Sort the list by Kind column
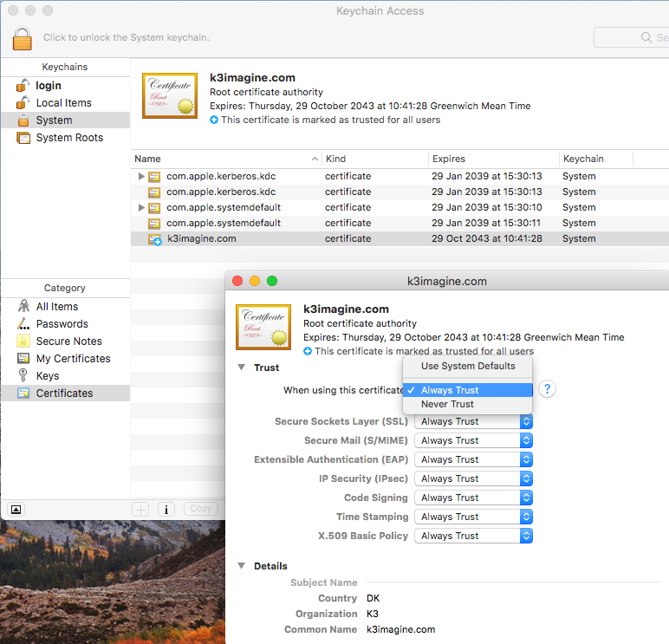669x644 pixels. pos(375,159)
